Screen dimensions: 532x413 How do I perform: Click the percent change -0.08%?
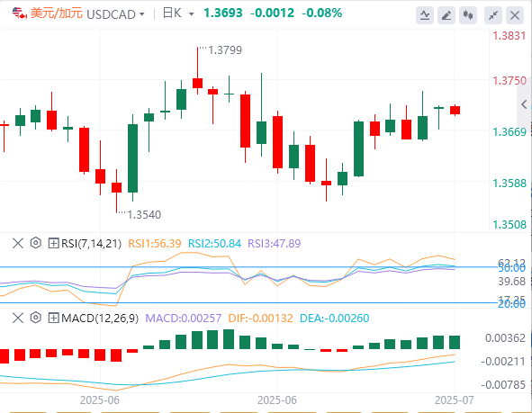322,13
